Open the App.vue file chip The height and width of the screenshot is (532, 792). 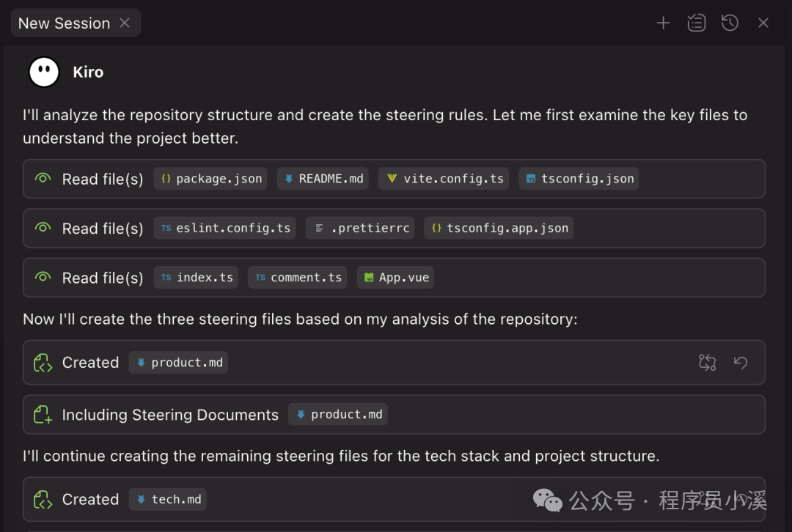tap(395, 278)
